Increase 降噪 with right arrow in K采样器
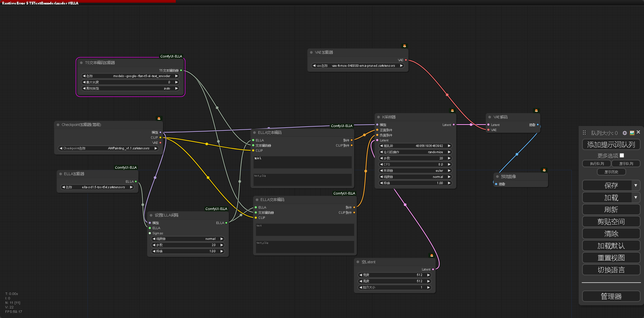Image resolution: width=644 pixels, height=318 pixels. click(449, 183)
